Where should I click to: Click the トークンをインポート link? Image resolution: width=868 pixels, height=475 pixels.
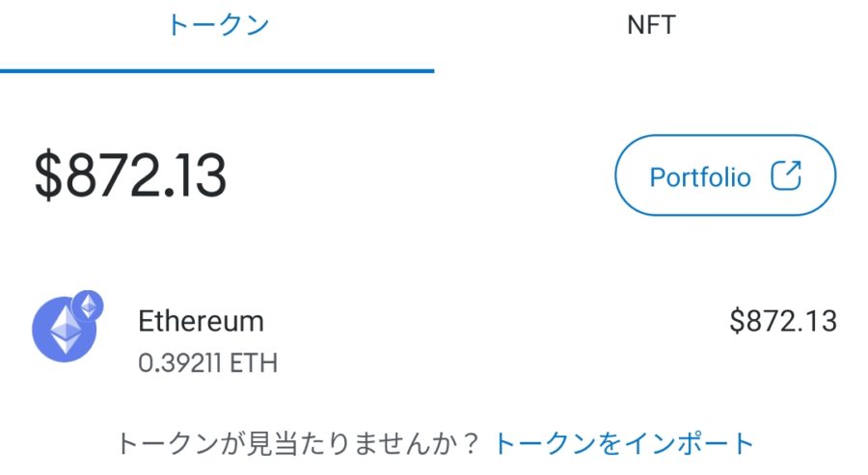624,443
